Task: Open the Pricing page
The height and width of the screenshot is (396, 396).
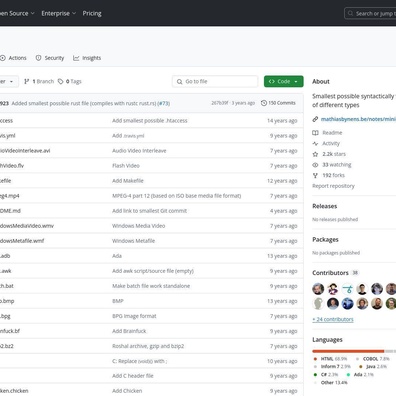Action: (92, 13)
